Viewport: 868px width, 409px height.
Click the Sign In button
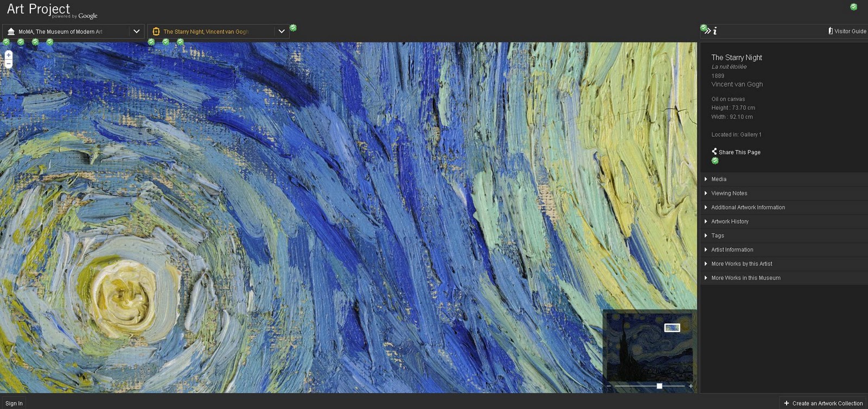pyautogui.click(x=14, y=403)
